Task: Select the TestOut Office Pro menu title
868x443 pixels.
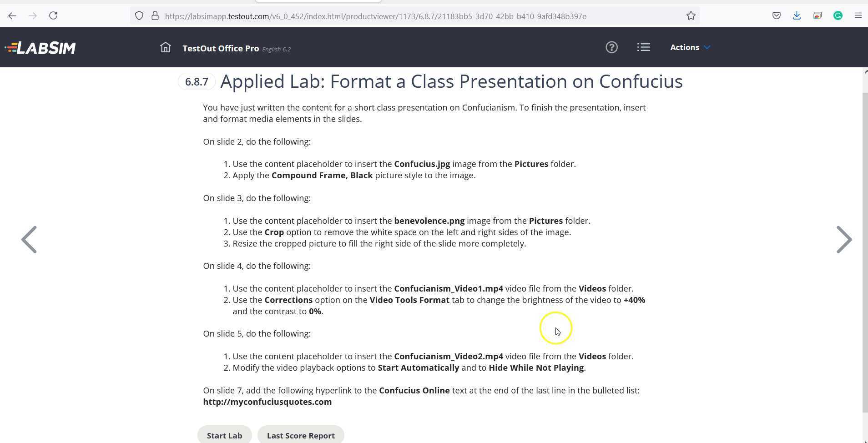Action: [x=220, y=48]
